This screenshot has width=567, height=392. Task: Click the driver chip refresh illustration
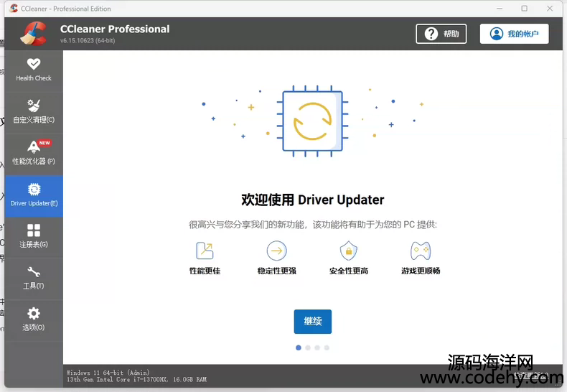312,121
